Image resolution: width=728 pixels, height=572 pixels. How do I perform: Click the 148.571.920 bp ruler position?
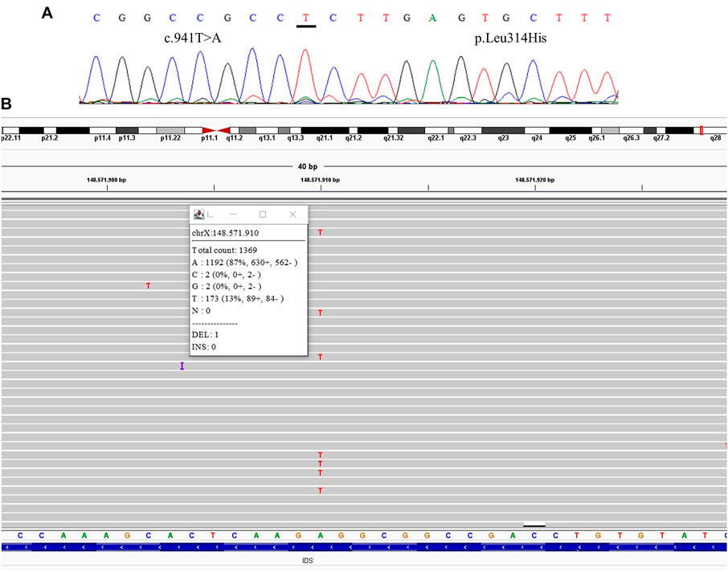click(535, 180)
